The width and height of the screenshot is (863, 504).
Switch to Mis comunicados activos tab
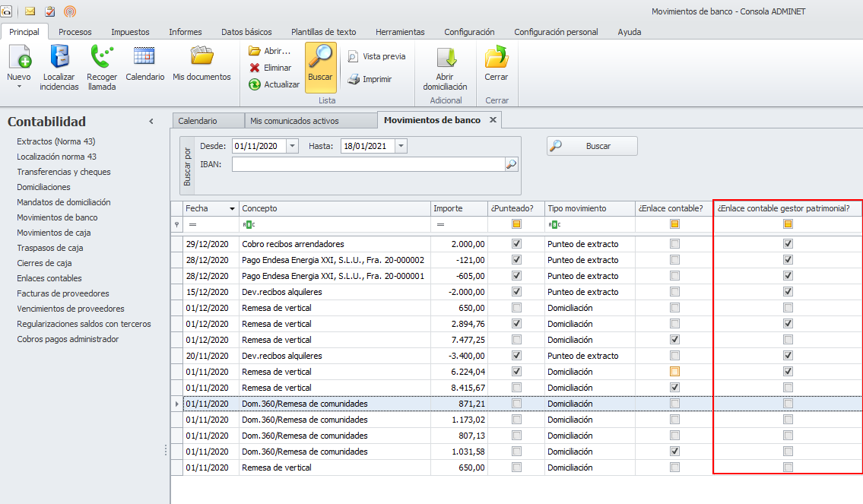pos(294,121)
